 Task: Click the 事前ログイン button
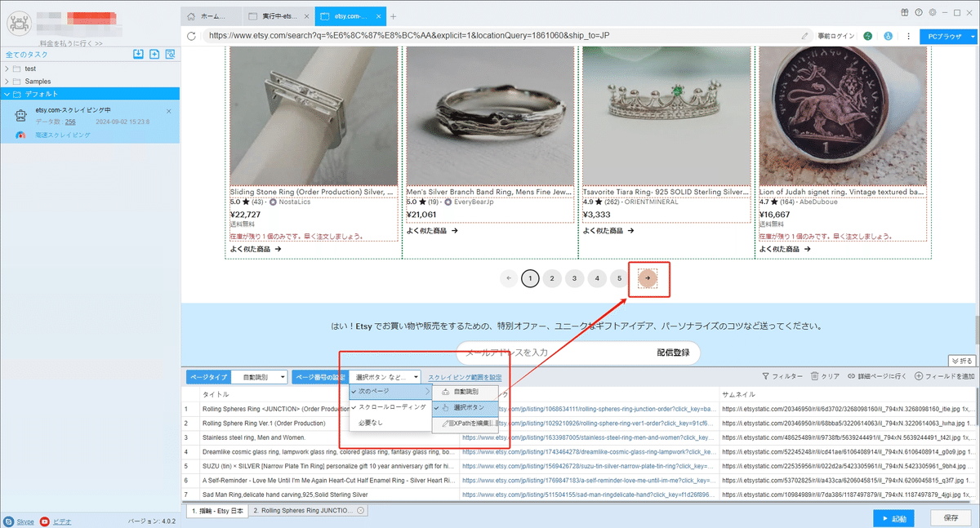(x=836, y=36)
